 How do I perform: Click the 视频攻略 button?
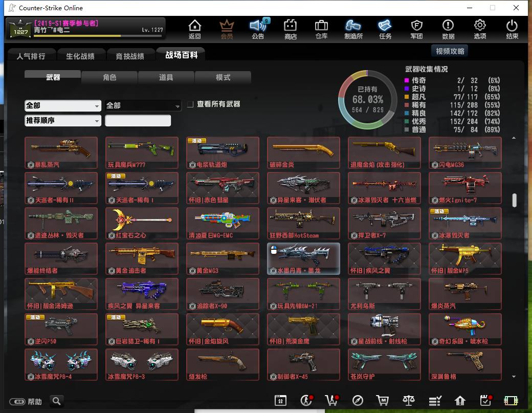[x=450, y=51]
